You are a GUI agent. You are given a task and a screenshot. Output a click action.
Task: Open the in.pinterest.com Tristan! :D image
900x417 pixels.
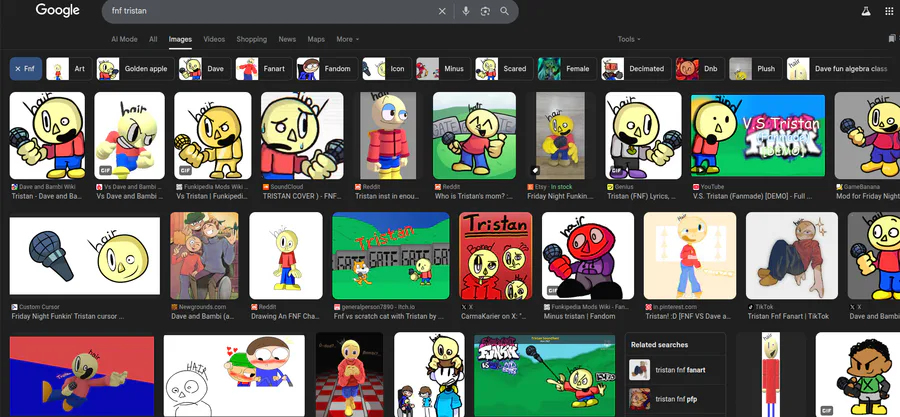(690, 256)
